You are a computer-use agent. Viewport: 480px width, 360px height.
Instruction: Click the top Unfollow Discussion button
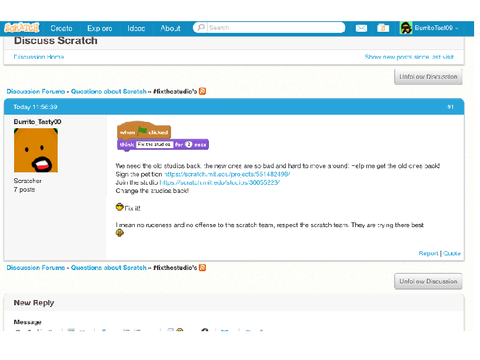click(428, 77)
